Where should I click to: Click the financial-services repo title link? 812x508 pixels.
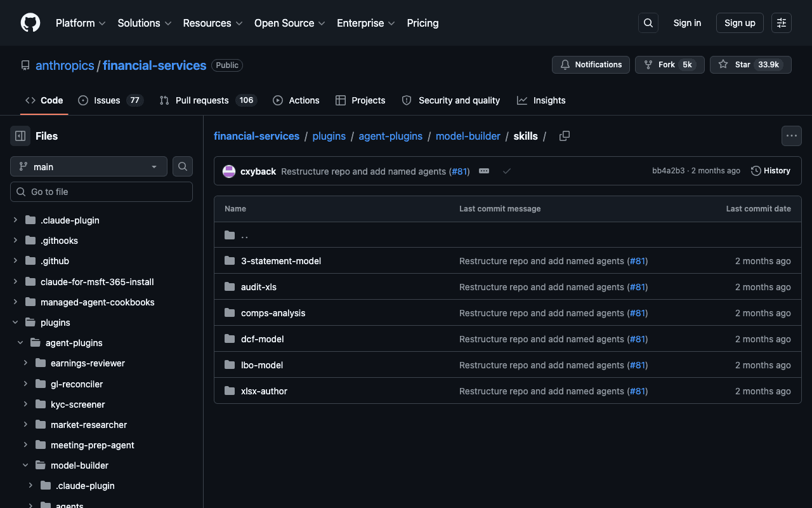(x=155, y=65)
